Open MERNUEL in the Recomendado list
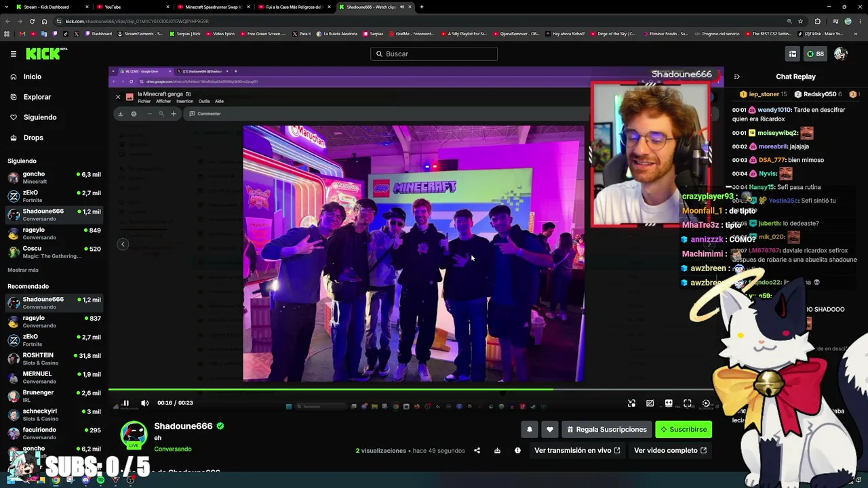This screenshot has width=868, height=488. (54, 378)
